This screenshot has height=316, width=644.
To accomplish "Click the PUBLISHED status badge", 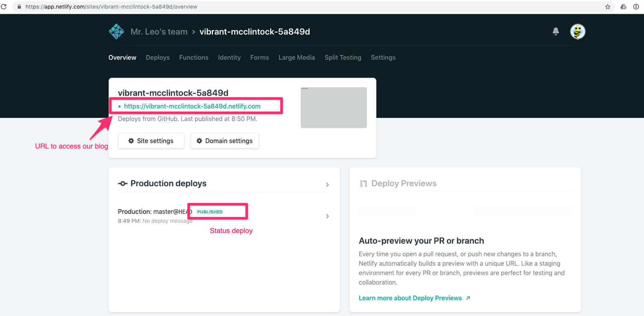I will click(210, 212).
